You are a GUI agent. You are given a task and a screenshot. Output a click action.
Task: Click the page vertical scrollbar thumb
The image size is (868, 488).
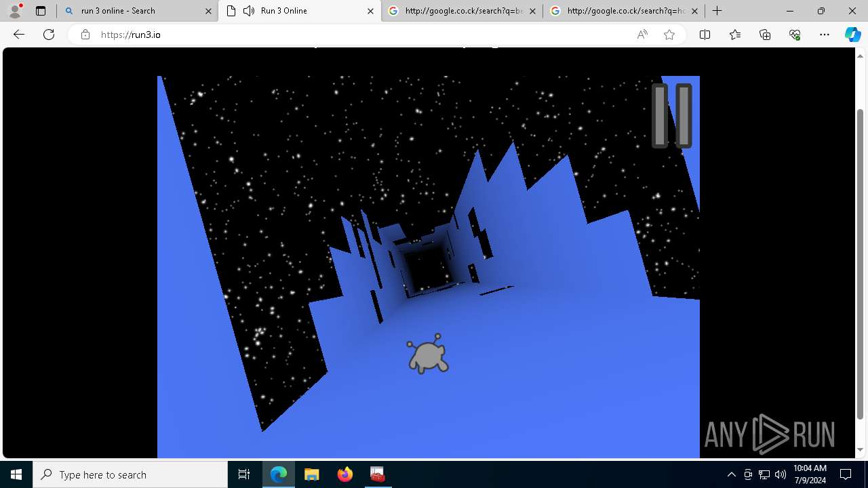tap(861, 264)
